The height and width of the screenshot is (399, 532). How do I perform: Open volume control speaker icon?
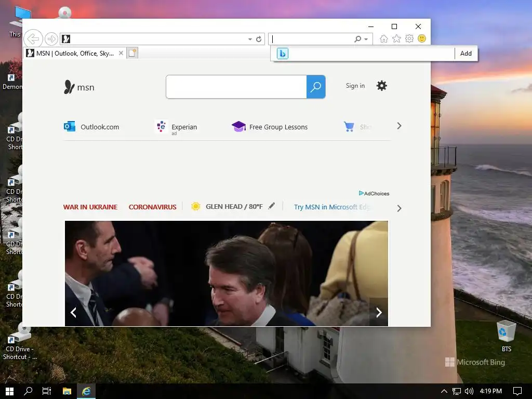coord(469,391)
